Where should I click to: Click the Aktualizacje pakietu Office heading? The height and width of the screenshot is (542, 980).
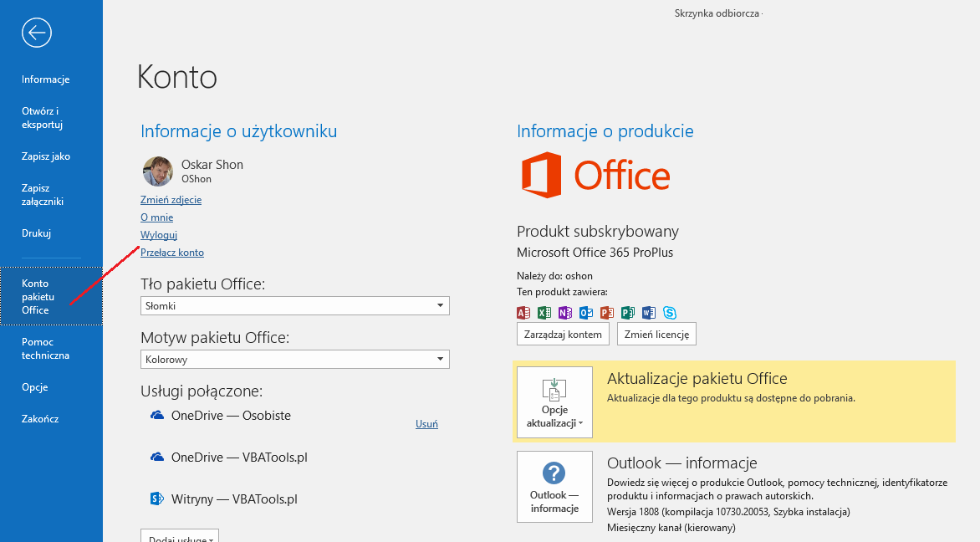697,378
